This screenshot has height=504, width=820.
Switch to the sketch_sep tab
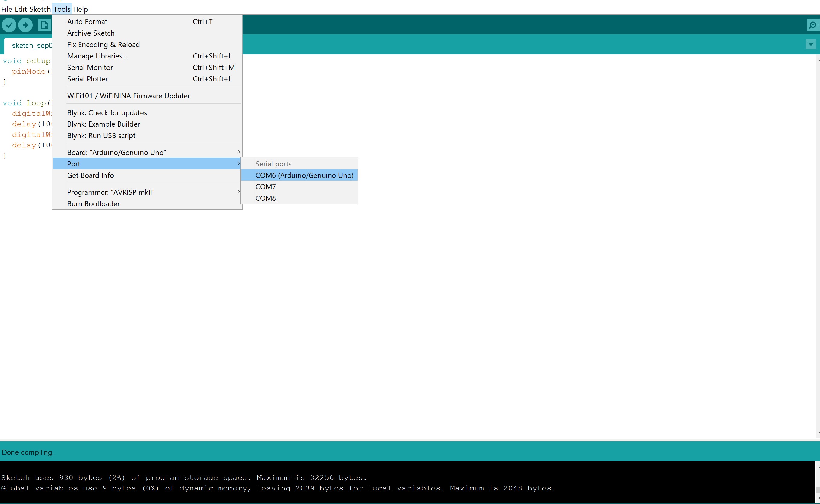tap(28, 46)
